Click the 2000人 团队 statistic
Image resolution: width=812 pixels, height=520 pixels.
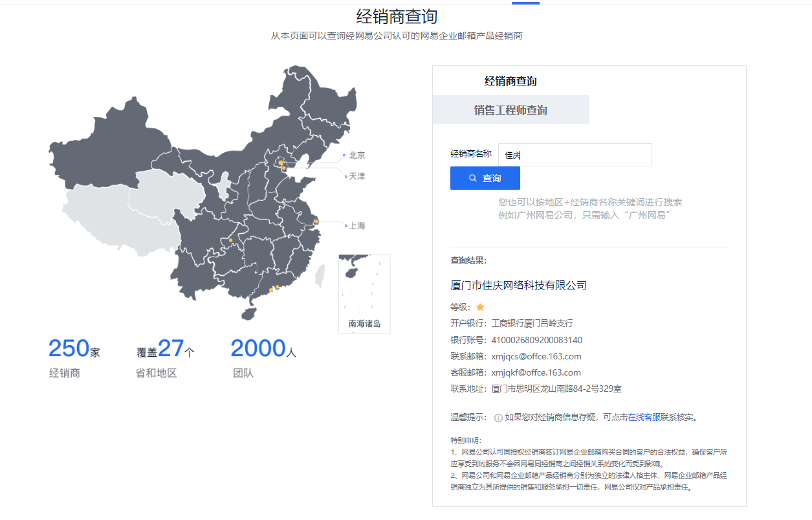point(263,357)
